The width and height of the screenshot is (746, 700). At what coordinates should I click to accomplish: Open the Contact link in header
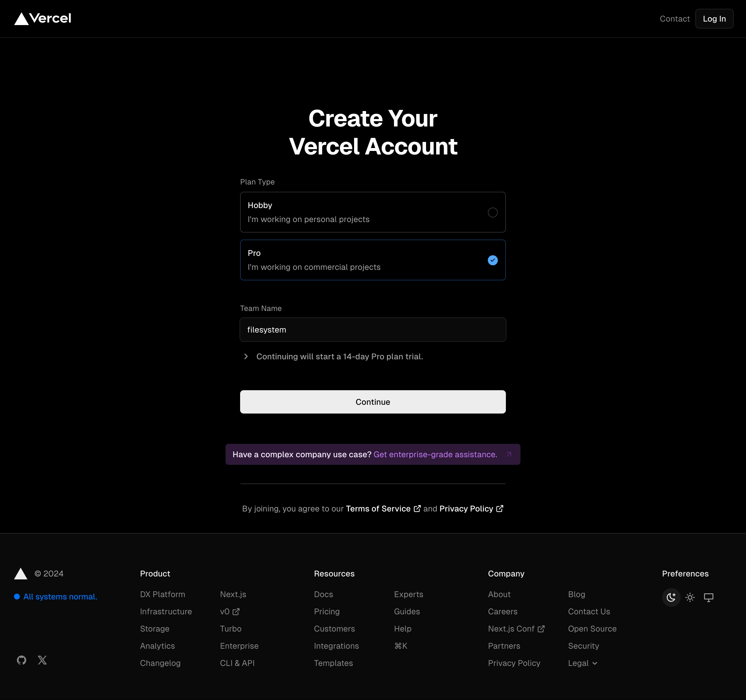point(674,19)
